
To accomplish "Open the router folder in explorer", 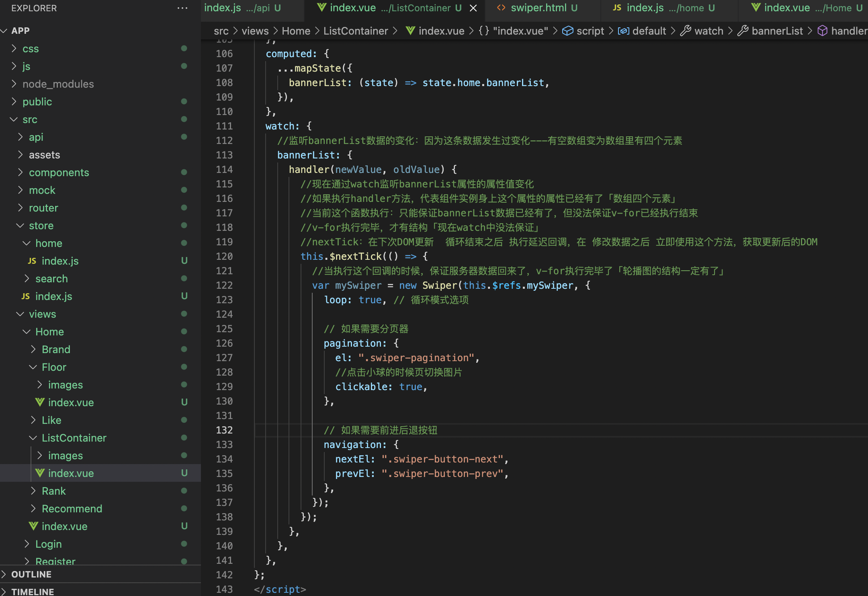I will click(43, 208).
